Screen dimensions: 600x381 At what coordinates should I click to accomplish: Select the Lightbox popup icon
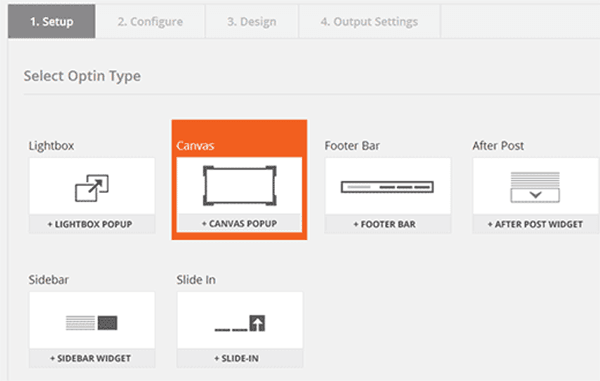92,188
